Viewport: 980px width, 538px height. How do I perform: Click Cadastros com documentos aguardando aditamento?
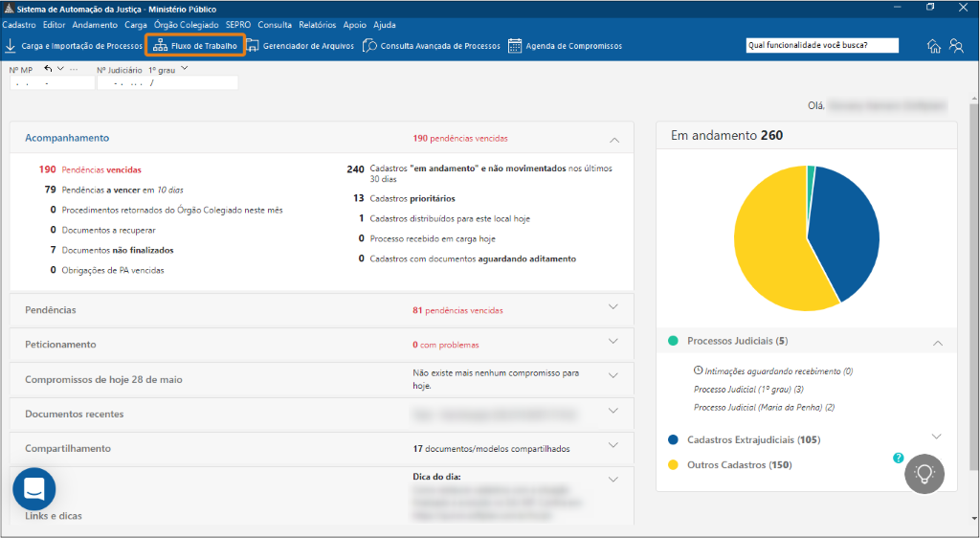pyautogui.click(x=467, y=258)
